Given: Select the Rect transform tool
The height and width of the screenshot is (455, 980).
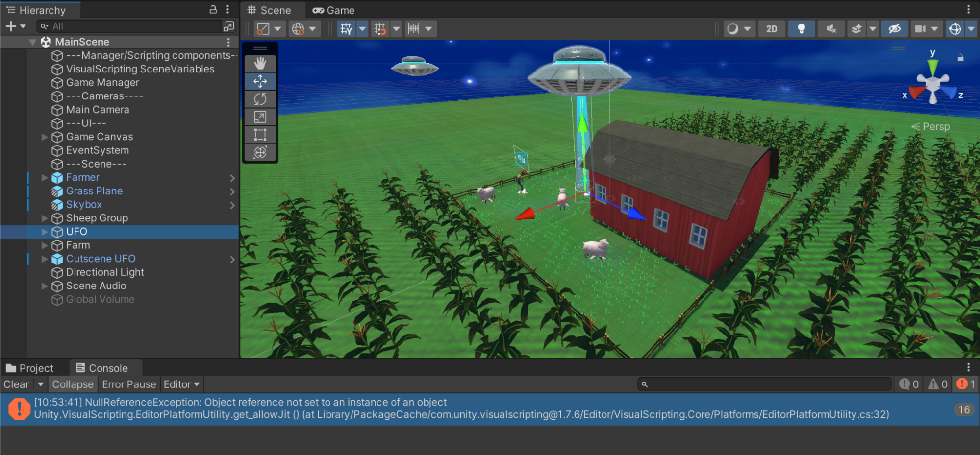Looking at the screenshot, I should pos(260,134).
